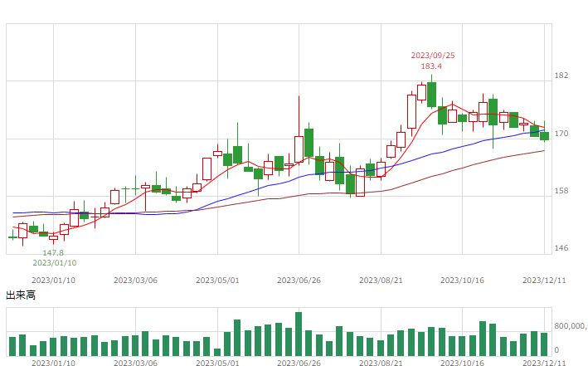Click the 2023/09/25 high date label

(433, 56)
